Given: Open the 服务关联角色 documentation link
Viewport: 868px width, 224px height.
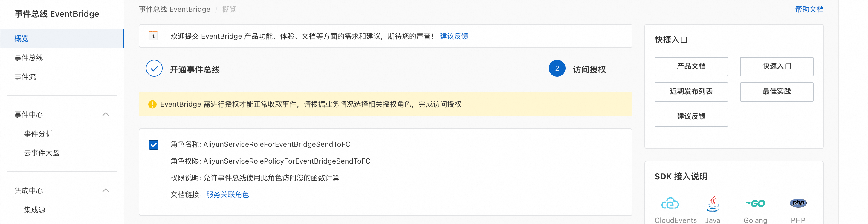Looking at the screenshot, I should click(x=227, y=195).
